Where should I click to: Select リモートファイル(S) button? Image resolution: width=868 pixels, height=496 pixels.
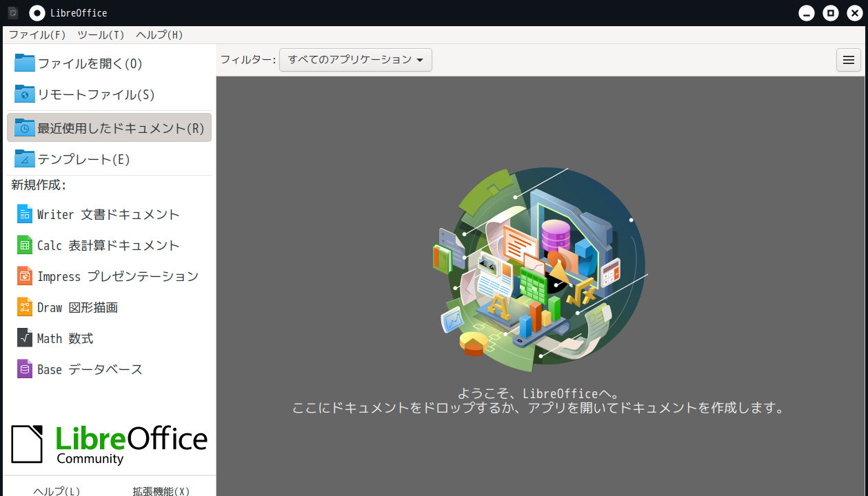point(109,94)
